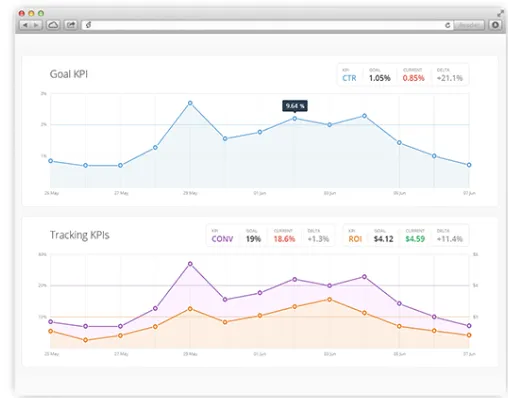Click the orange data point at 29 May
The height and width of the screenshot is (398, 508).
pos(190,309)
